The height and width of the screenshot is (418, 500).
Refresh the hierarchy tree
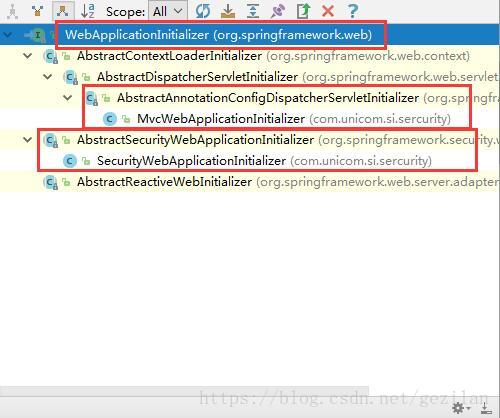pos(203,11)
